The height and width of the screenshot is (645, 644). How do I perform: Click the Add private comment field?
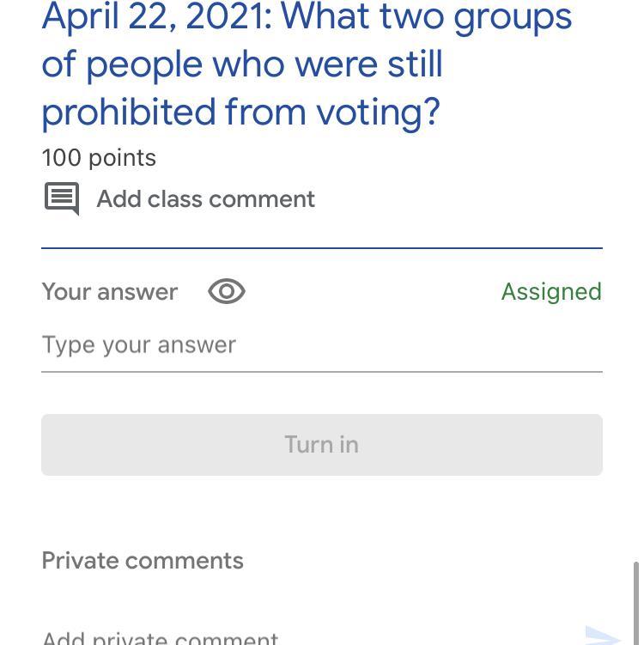pyautogui.click(x=161, y=638)
